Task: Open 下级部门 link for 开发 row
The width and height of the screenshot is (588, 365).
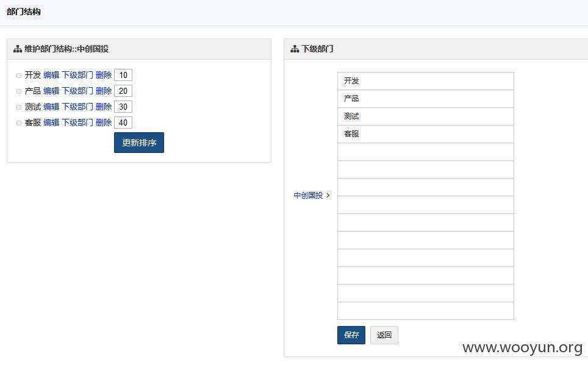Action: 77,75
